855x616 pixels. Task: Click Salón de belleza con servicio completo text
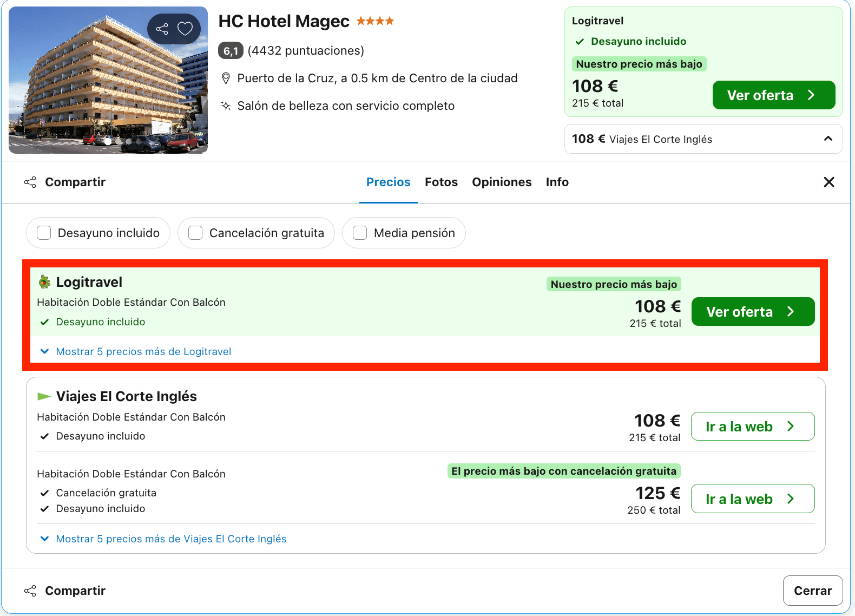[346, 106]
